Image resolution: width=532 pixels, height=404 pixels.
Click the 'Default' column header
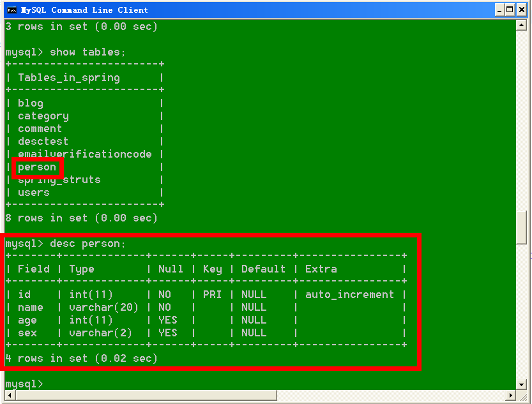263,269
